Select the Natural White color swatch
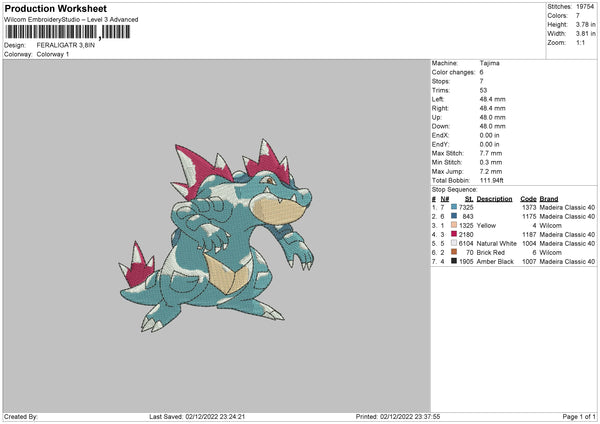The height and width of the screenshot is (424, 600). coord(454,243)
